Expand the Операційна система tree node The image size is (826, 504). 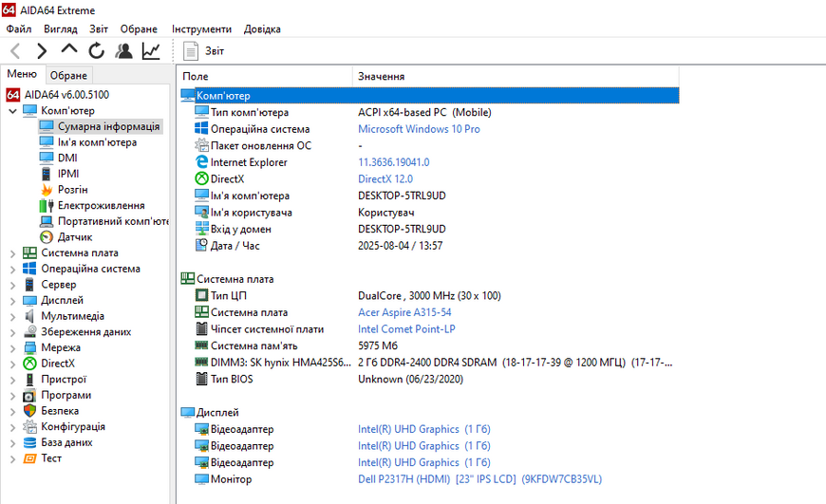(13, 270)
